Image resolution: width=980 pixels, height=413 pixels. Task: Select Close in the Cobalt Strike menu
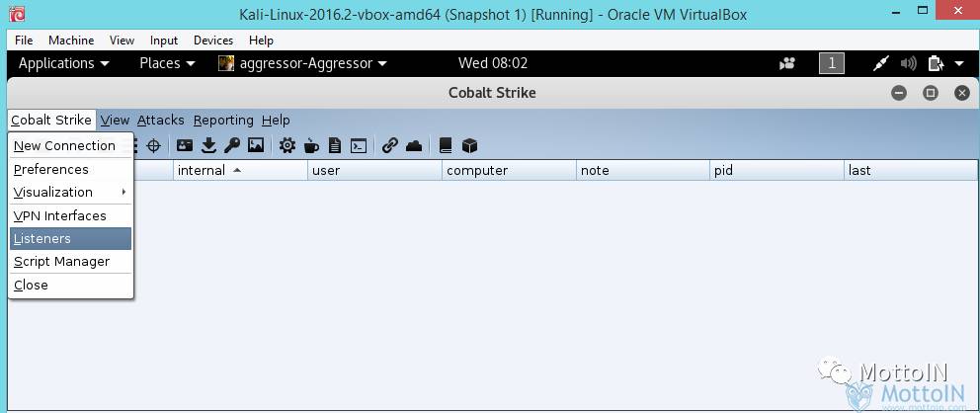coord(70,285)
